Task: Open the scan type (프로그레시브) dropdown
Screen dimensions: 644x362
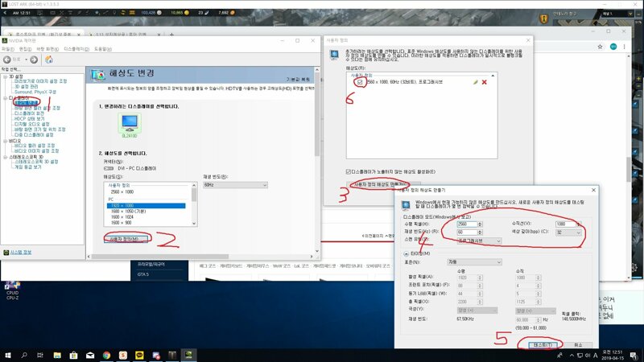Action: point(479,241)
